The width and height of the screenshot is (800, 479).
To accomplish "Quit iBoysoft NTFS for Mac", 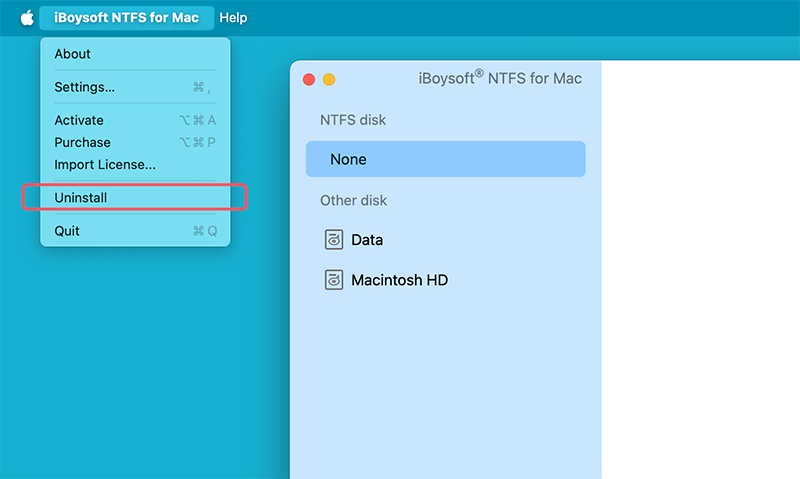I will point(135,231).
